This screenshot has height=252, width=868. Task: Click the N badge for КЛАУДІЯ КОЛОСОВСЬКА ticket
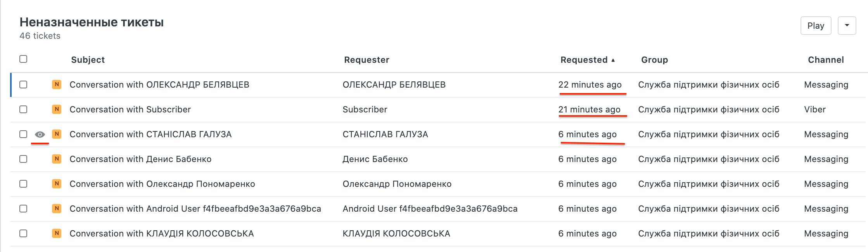(x=57, y=233)
